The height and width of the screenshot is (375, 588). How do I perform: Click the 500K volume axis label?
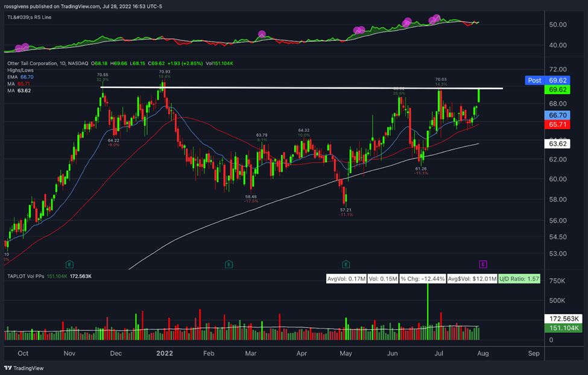tap(557, 301)
